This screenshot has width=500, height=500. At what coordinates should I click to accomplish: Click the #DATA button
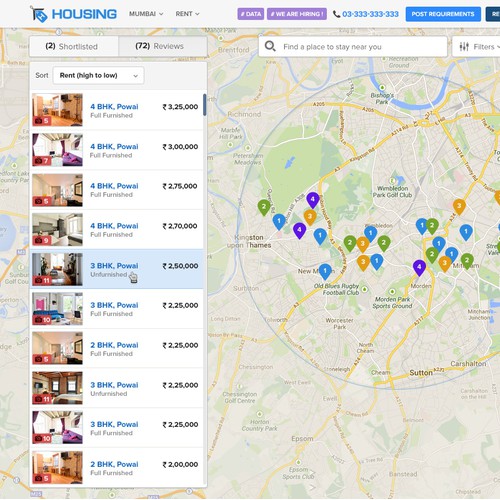251,14
